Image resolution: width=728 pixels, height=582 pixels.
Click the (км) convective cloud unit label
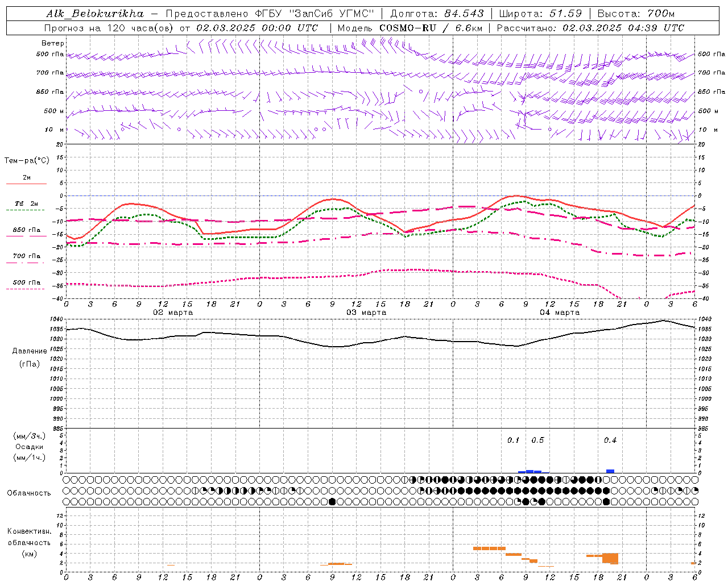[x=30, y=554]
